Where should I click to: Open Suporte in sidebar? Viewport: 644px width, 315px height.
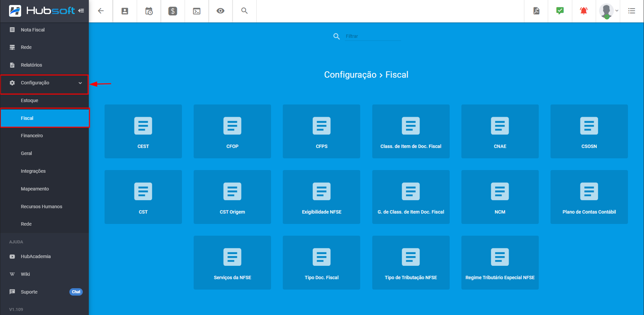click(44, 292)
